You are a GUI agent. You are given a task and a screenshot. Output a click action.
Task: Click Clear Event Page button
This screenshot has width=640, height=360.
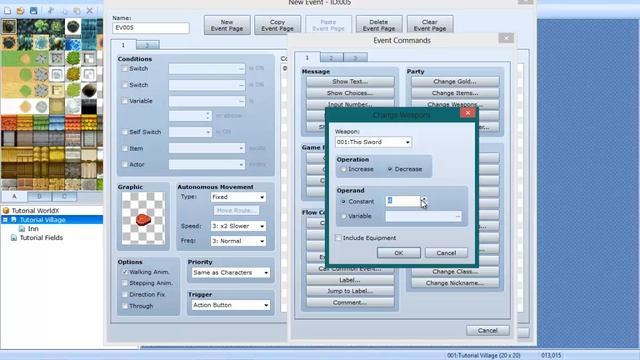(x=430, y=25)
